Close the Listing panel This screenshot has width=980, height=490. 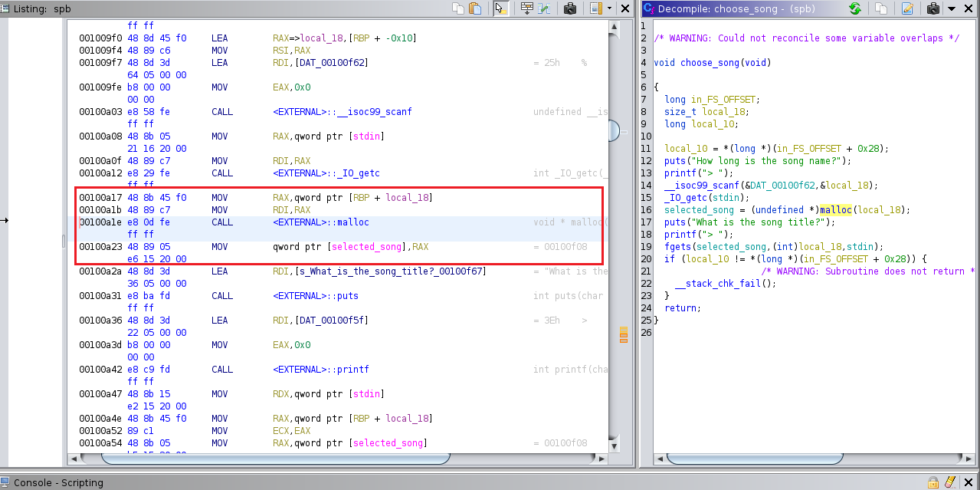click(625, 8)
